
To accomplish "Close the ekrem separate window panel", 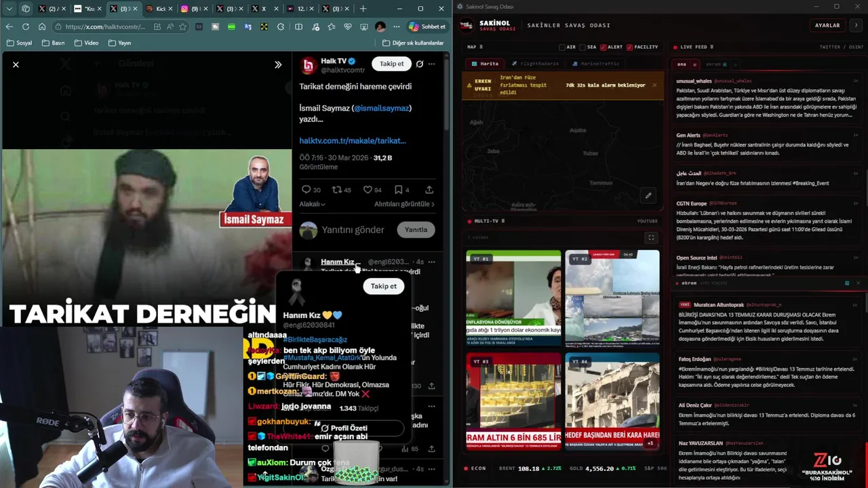I will point(858,283).
